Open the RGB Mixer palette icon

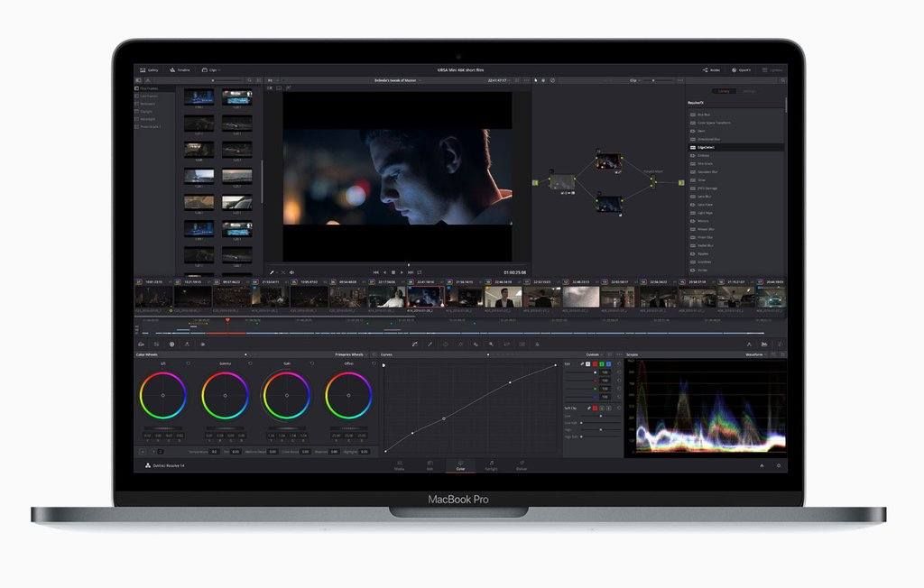click(187, 345)
